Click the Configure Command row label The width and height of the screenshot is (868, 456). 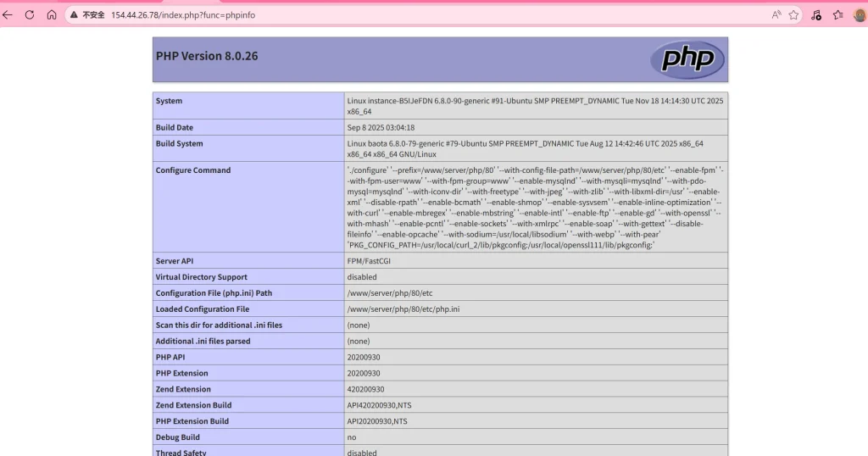(x=192, y=170)
